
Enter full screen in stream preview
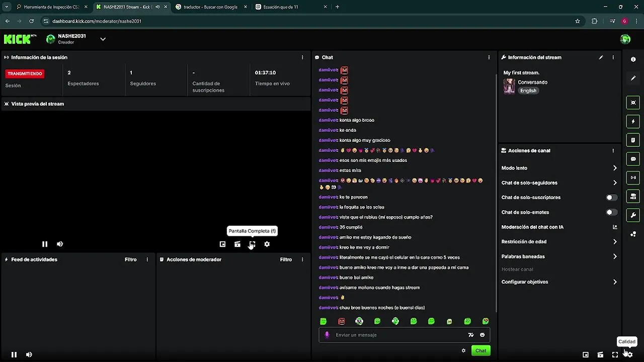pos(252,244)
